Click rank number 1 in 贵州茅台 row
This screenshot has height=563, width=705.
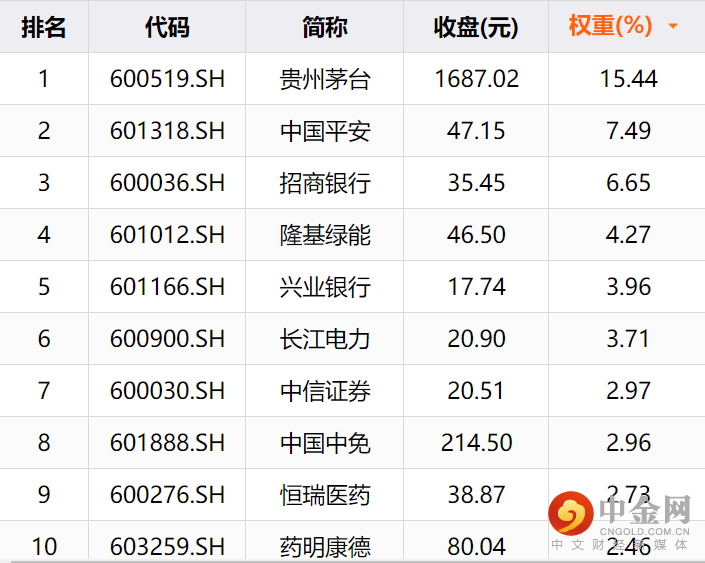pyautogui.click(x=44, y=79)
